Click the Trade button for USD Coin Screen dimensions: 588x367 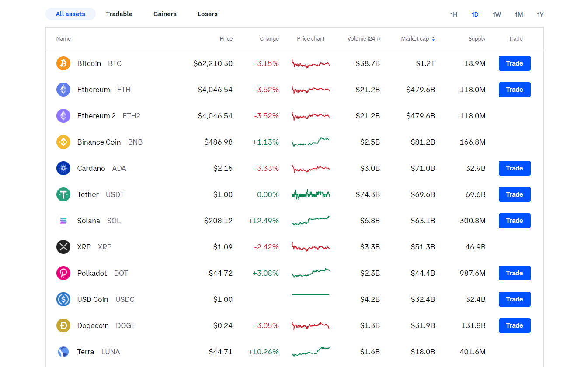pyautogui.click(x=515, y=299)
